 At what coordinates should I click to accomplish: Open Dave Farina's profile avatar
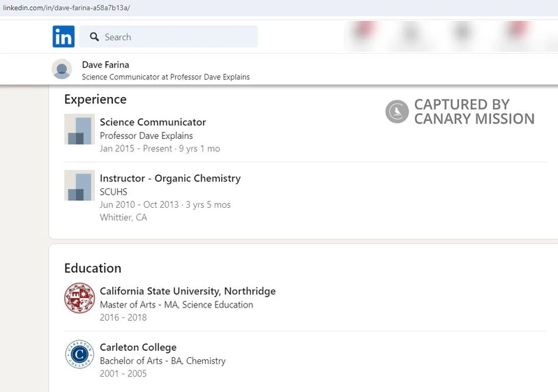coord(62,70)
